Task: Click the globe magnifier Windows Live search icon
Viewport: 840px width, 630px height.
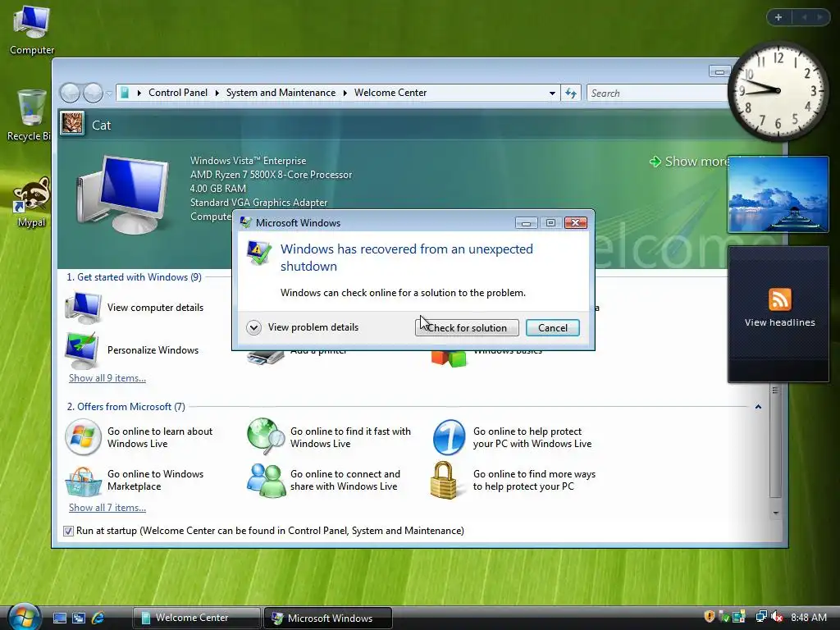Action: (266, 436)
